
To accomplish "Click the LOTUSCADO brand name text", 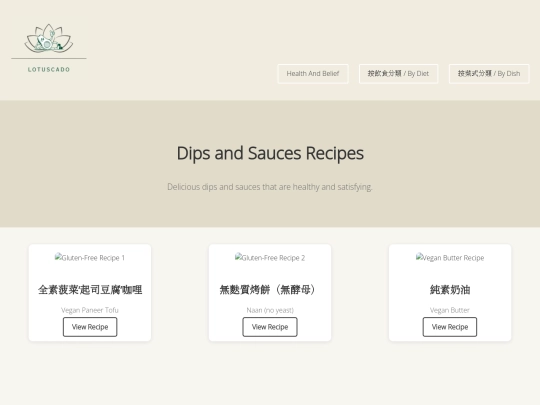I will click(x=49, y=70).
